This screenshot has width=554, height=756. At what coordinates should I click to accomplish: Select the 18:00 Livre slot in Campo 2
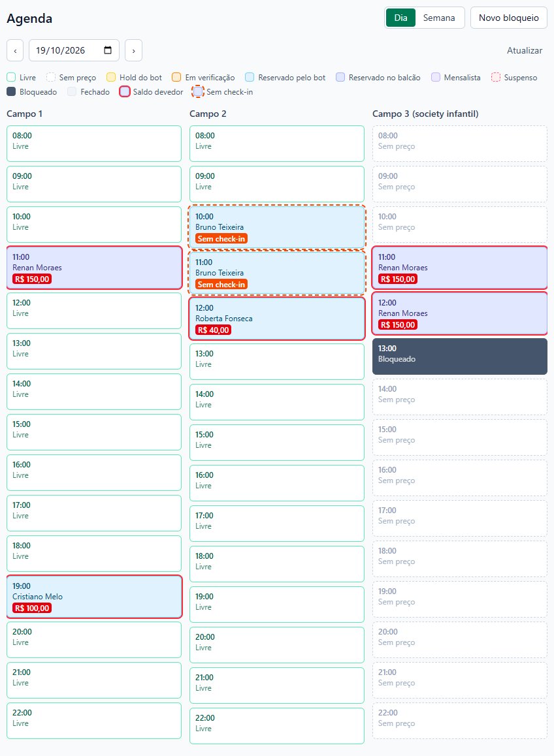tap(277, 564)
